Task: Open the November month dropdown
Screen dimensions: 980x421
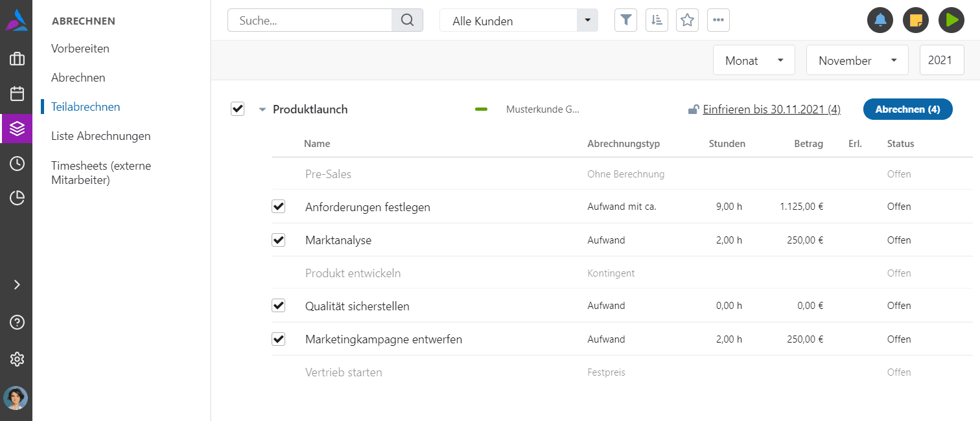Action: coord(857,60)
